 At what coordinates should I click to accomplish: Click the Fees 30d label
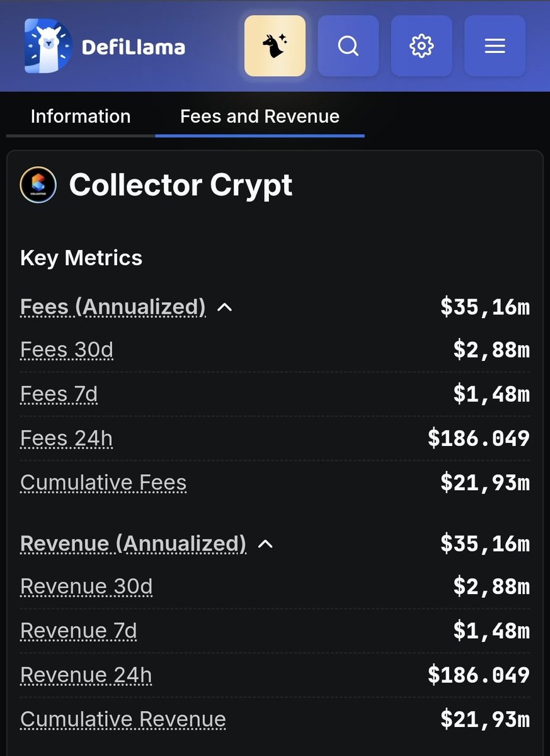[67, 350]
